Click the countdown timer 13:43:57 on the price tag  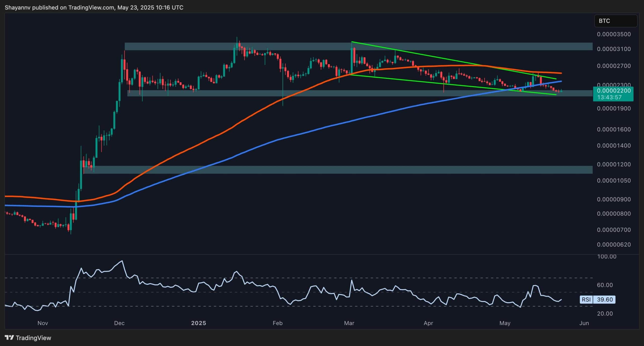tap(609, 97)
